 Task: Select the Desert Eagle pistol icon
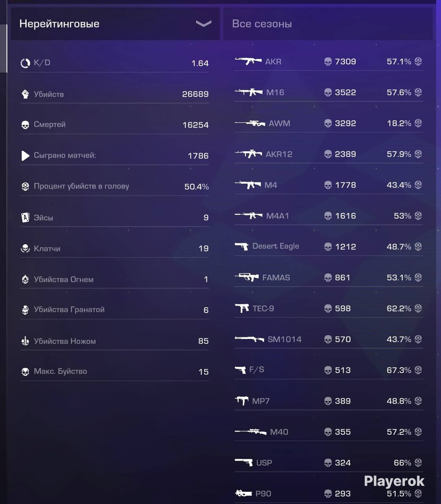coord(242,247)
